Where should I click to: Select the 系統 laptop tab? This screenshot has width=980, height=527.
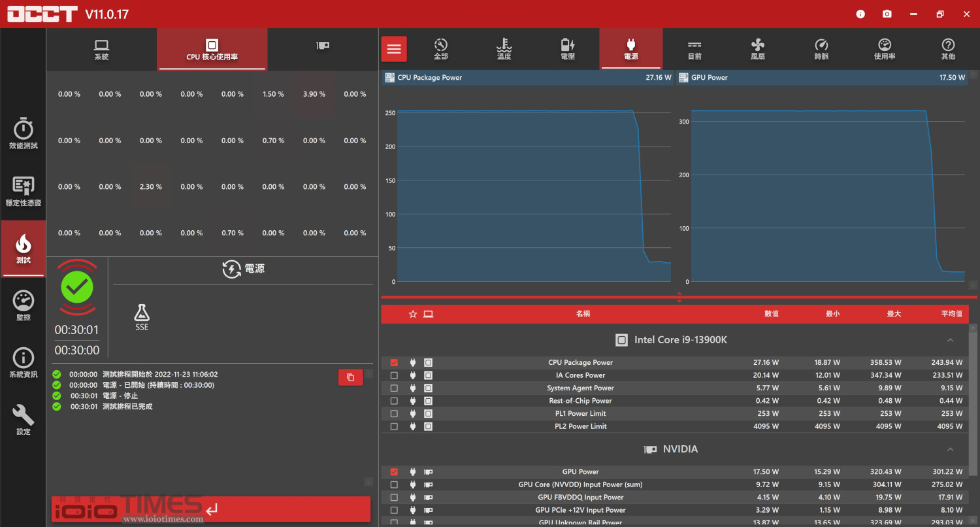101,50
